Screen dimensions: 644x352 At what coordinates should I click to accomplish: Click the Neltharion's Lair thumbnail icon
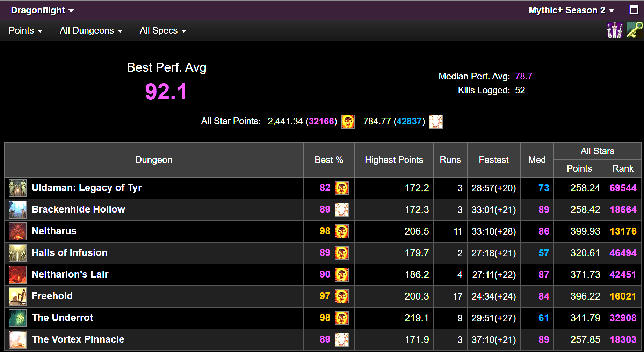(18, 275)
